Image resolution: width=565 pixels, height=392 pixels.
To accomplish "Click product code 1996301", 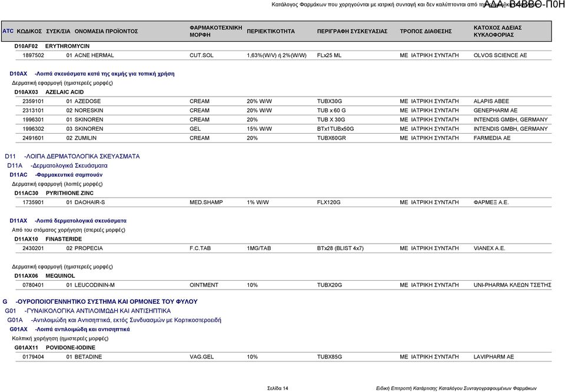I will point(33,119).
